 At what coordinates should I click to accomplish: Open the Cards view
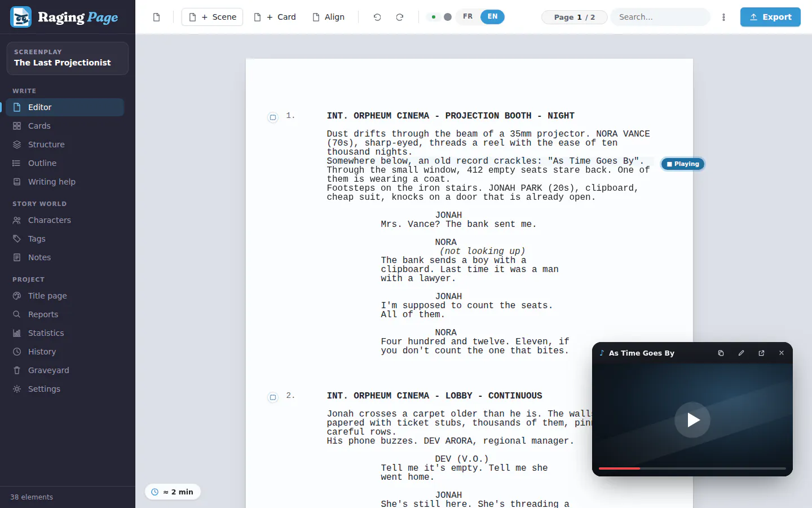[65, 126]
